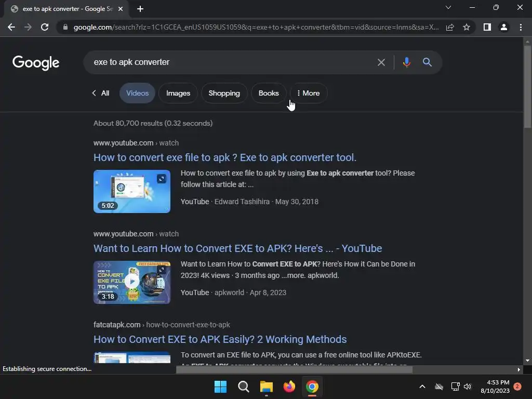This screenshot has height=399, width=532.
Task: Start a voice search with the microphone
Action: [406, 62]
